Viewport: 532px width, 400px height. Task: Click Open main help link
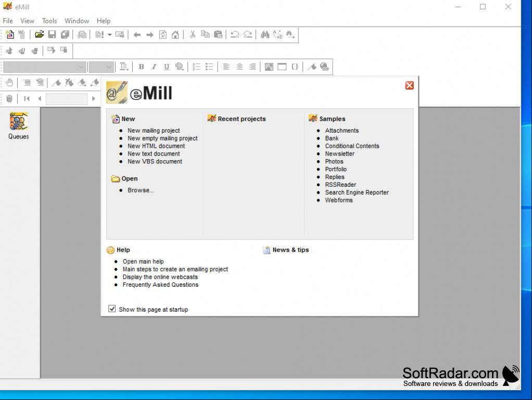143,262
